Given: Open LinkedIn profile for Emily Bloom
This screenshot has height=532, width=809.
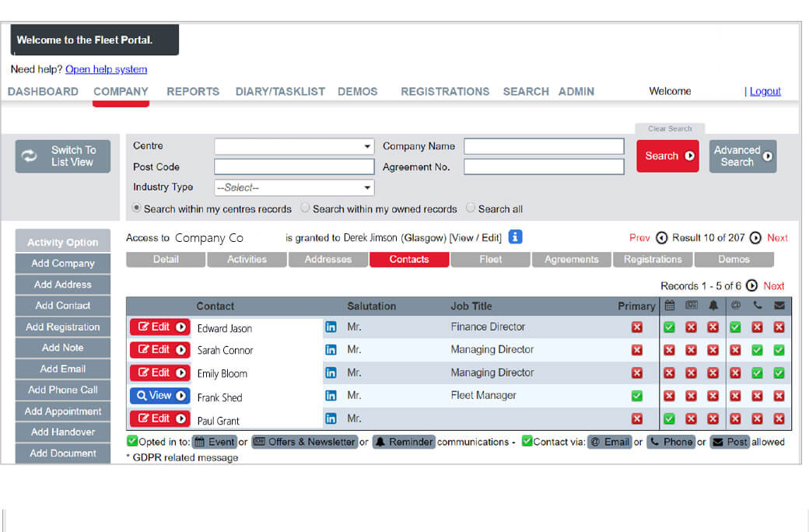Looking at the screenshot, I should coord(331,373).
